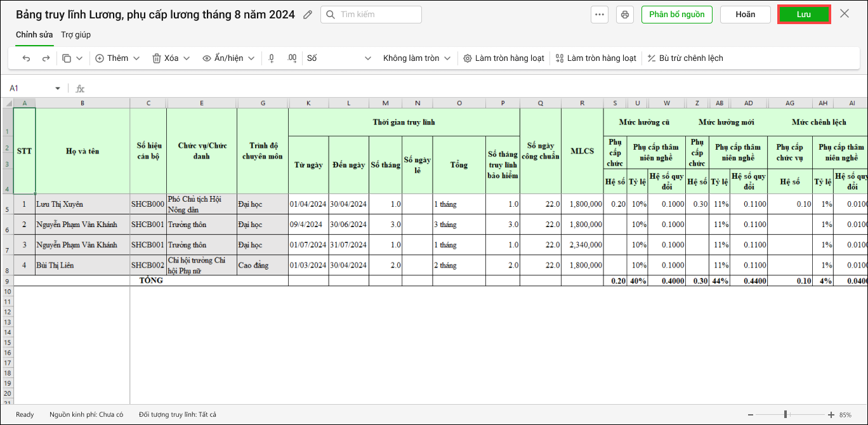Click the Phân bổ nguồn button
The width and height of the screenshot is (868, 425).
676,15
